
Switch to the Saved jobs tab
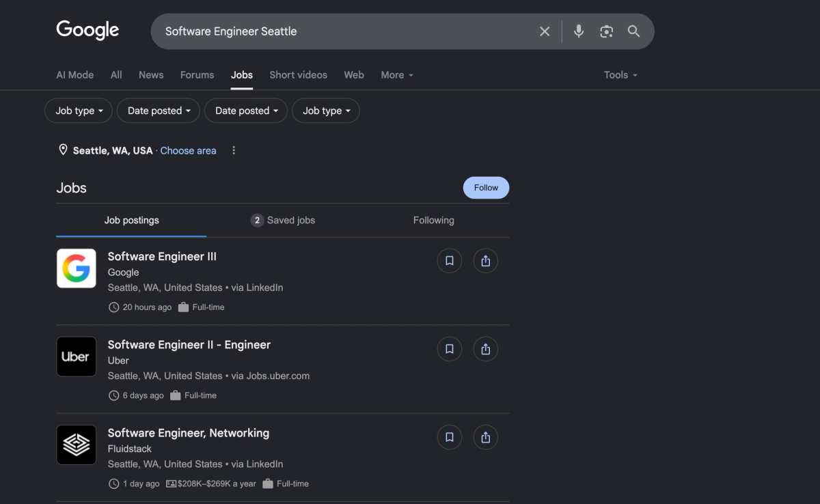283,220
